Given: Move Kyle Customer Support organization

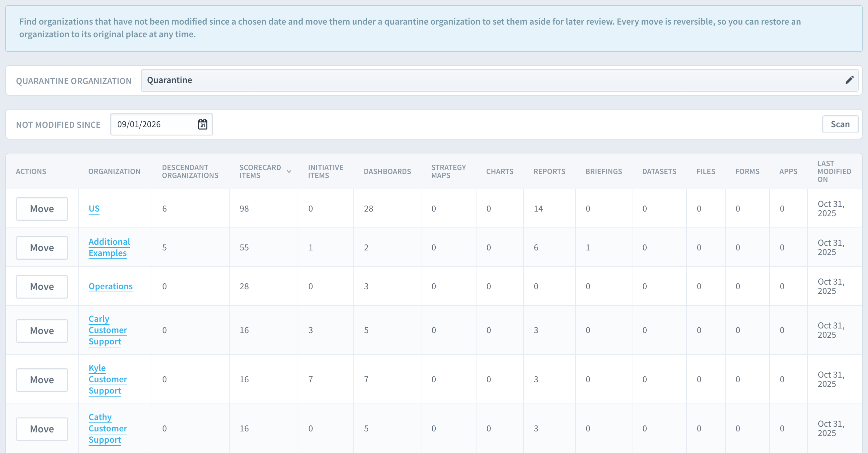Looking at the screenshot, I should coord(42,380).
